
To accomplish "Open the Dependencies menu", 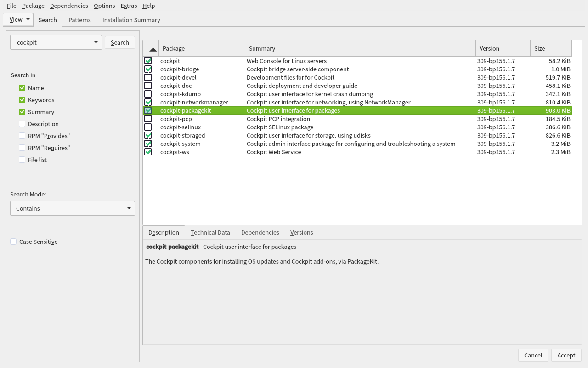I will (x=69, y=6).
